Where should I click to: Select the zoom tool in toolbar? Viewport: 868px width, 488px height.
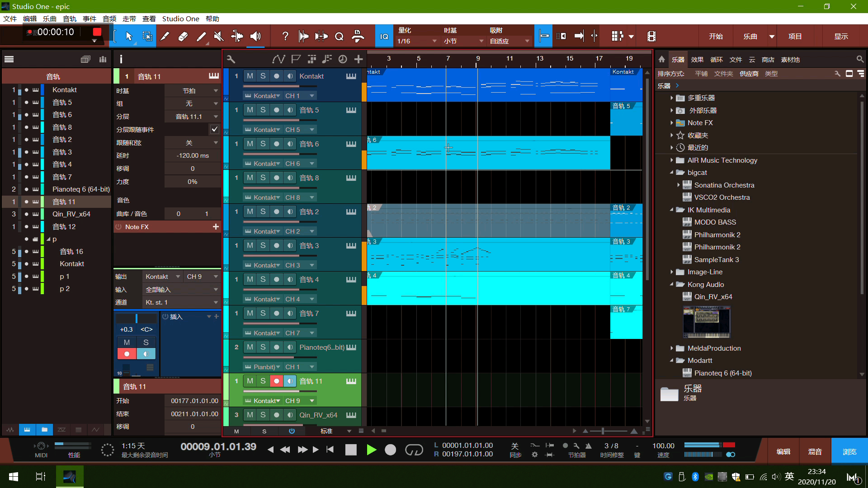pos(339,36)
